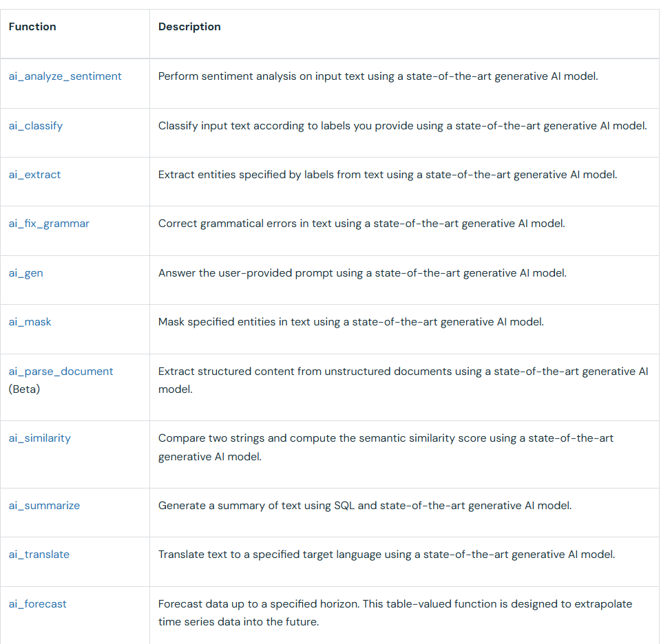Viewport: 661px width, 644px height.
Task: Open the ai_mask function link
Action: (30, 322)
